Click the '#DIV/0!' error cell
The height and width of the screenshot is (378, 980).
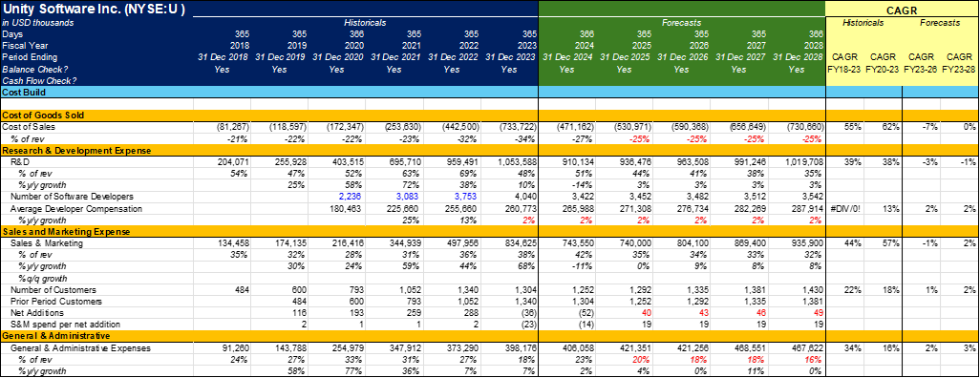point(845,208)
